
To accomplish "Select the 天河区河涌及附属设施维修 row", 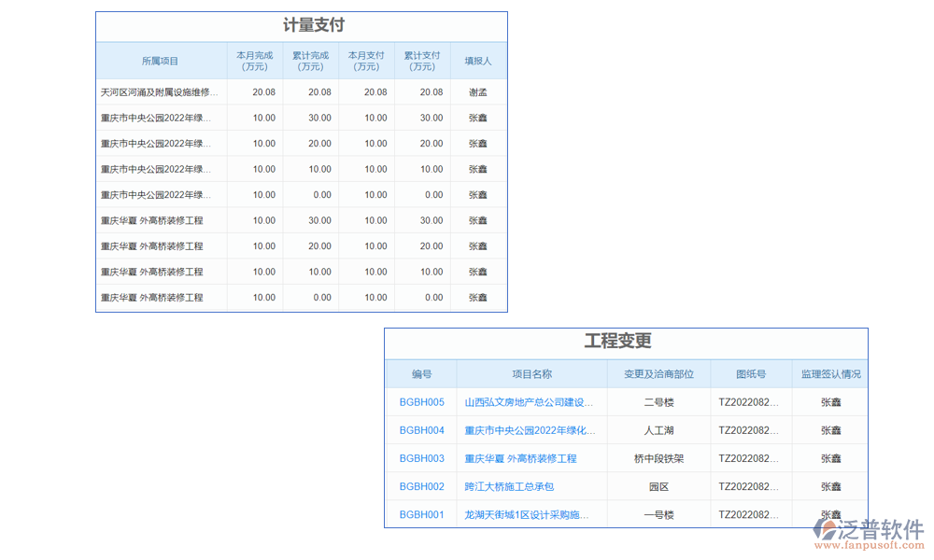I will 161,91.
